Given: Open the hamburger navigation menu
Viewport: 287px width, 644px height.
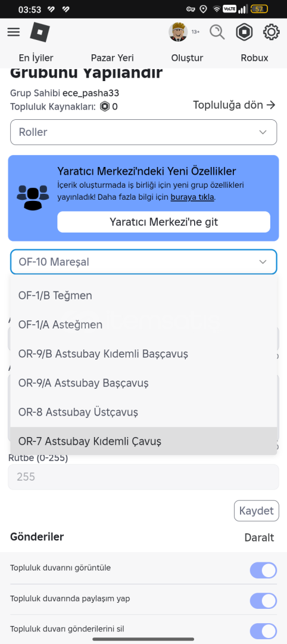Looking at the screenshot, I should (x=14, y=32).
